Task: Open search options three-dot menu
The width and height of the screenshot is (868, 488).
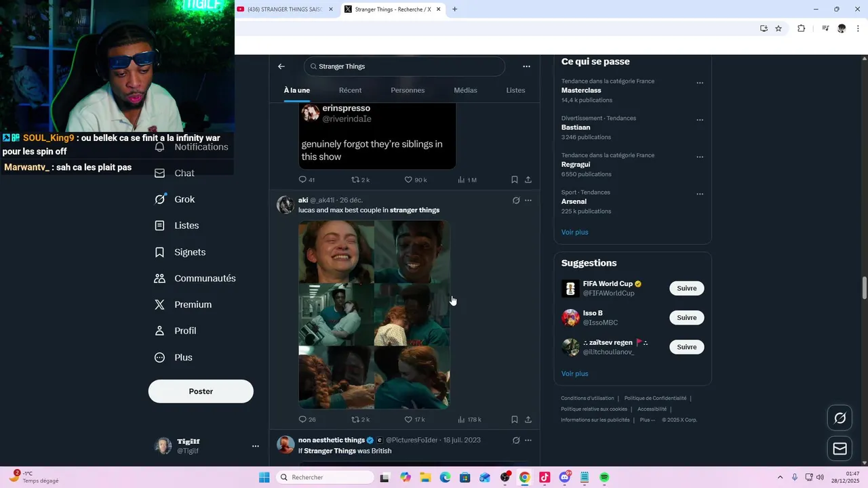Action: click(526, 66)
